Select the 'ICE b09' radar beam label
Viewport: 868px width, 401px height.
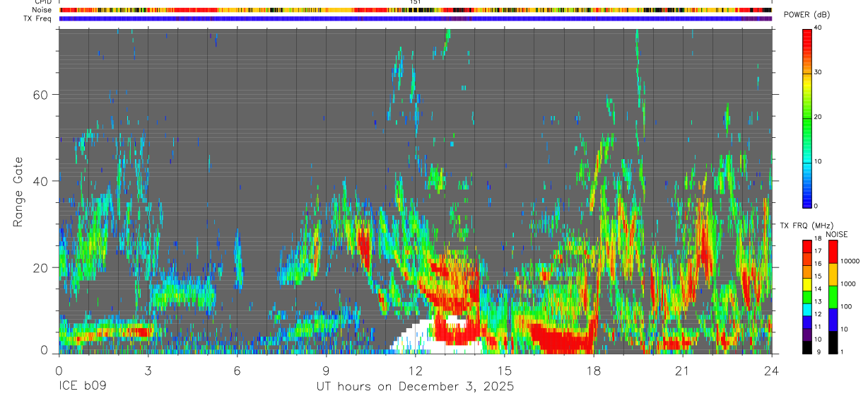(81, 386)
